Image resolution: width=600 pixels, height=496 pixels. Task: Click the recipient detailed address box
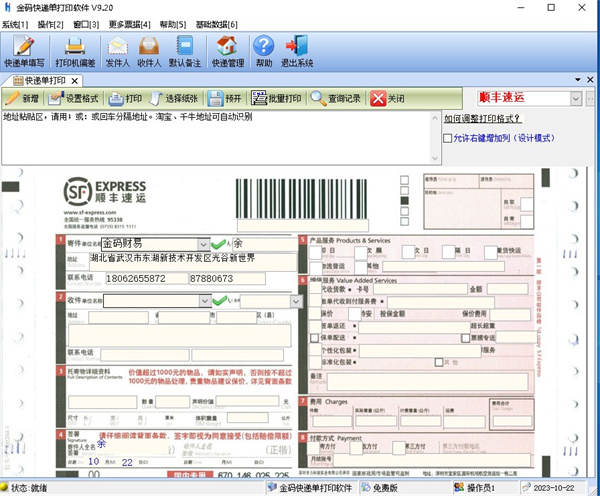[x=179, y=336]
